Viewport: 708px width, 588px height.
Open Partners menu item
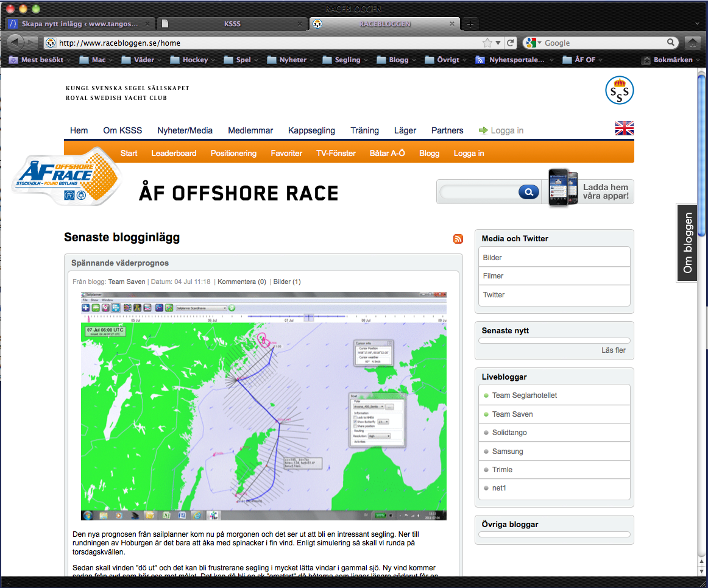tap(447, 130)
